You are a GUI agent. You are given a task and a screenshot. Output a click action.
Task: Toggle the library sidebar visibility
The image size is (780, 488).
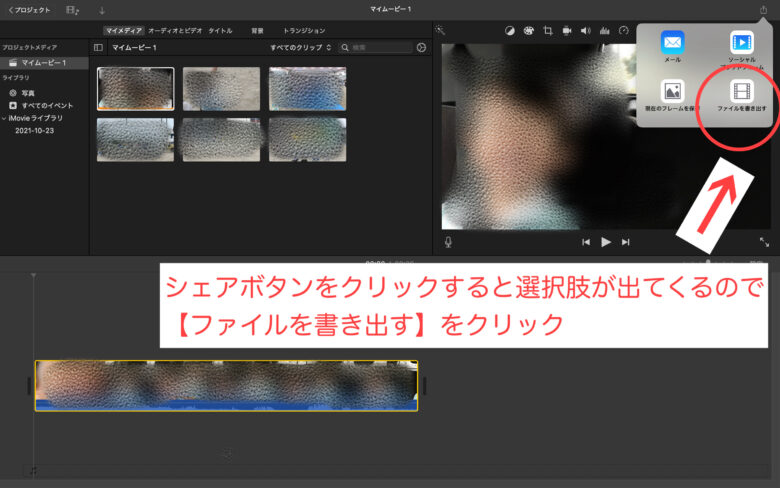click(98, 47)
